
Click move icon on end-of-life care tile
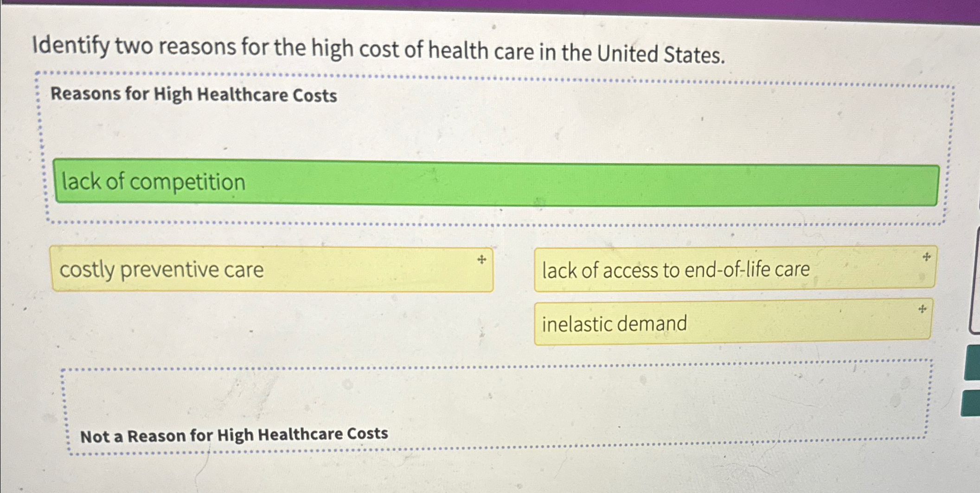coord(926,257)
